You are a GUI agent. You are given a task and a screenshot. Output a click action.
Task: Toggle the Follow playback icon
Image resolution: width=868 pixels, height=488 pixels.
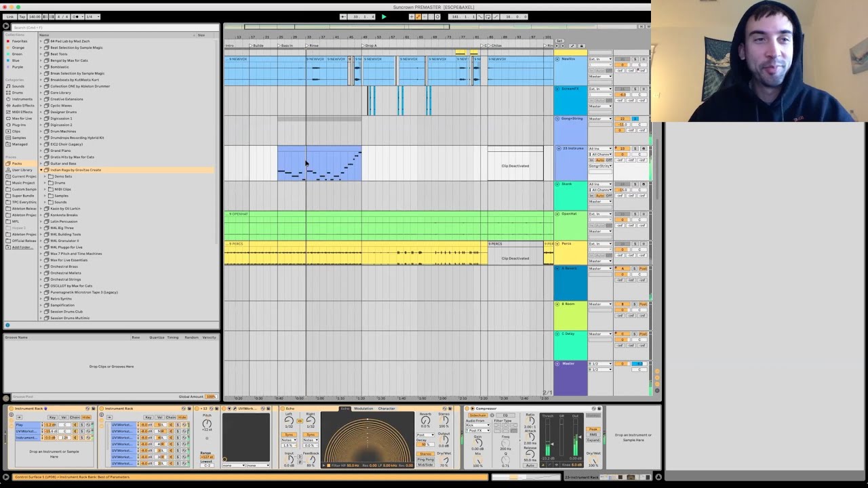(344, 17)
